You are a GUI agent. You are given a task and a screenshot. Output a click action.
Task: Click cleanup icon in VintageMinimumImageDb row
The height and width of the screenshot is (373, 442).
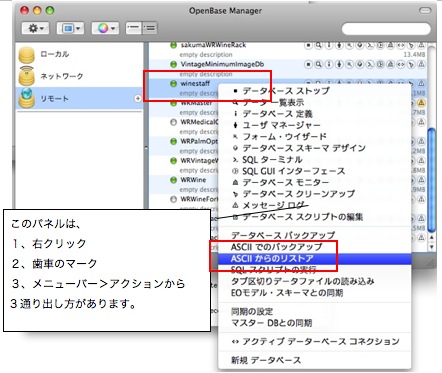pos(411,64)
